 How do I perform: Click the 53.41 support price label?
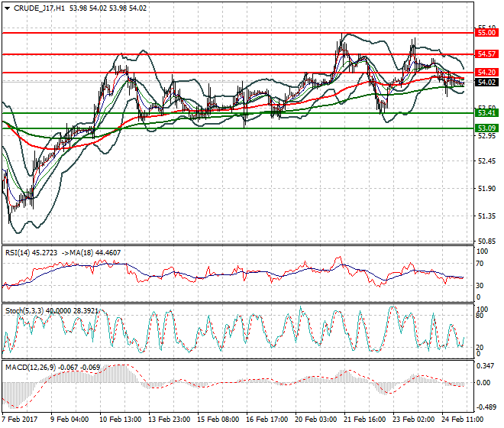point(486,113)
